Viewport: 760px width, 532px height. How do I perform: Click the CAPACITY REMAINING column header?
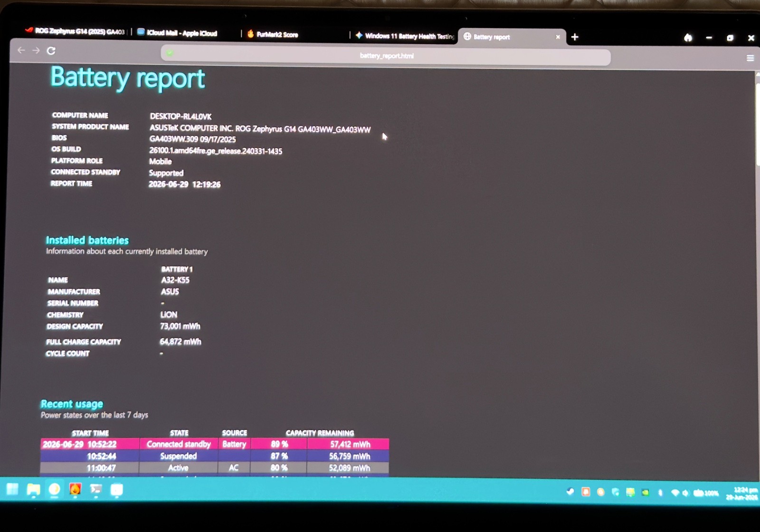coord(320,433)
